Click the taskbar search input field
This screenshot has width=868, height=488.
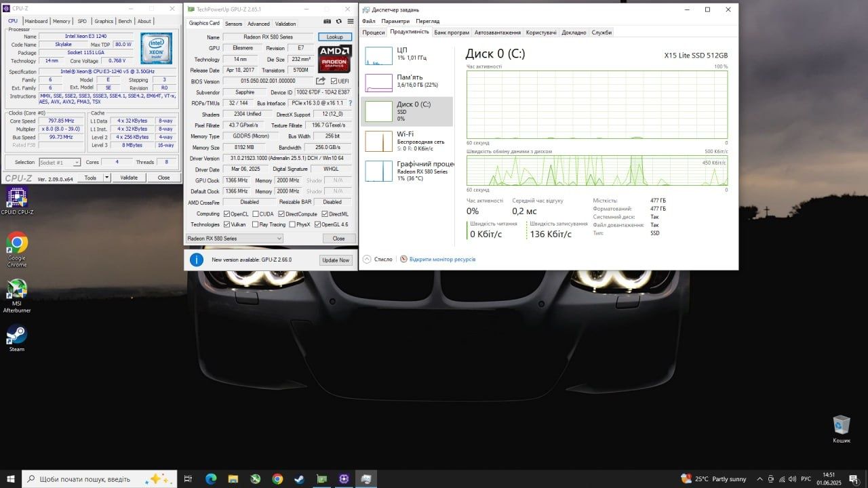point(100,479)
